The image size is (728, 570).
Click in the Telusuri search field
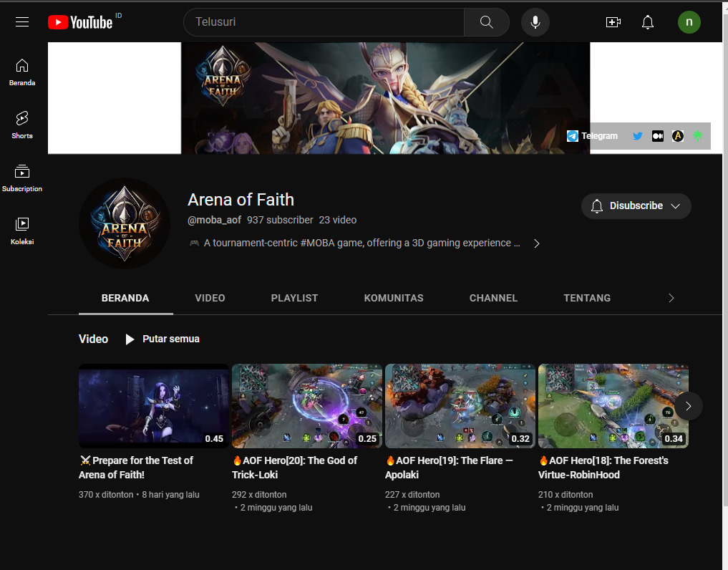pos(324,21)
